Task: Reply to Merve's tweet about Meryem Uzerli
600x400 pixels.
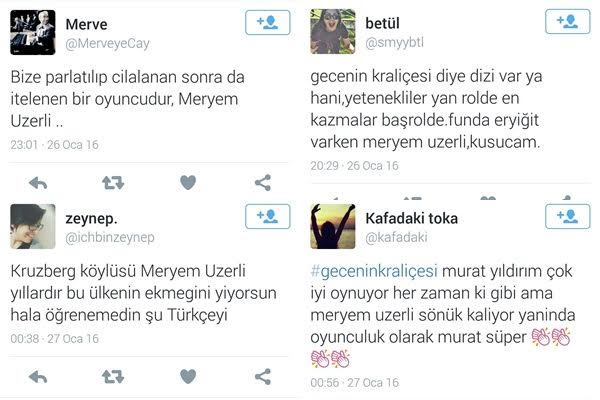Action: pos(38,183)
